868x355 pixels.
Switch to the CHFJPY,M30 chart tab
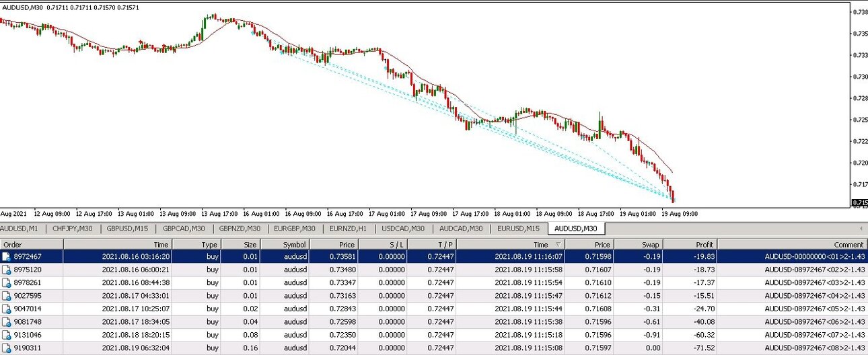point(72,229)
